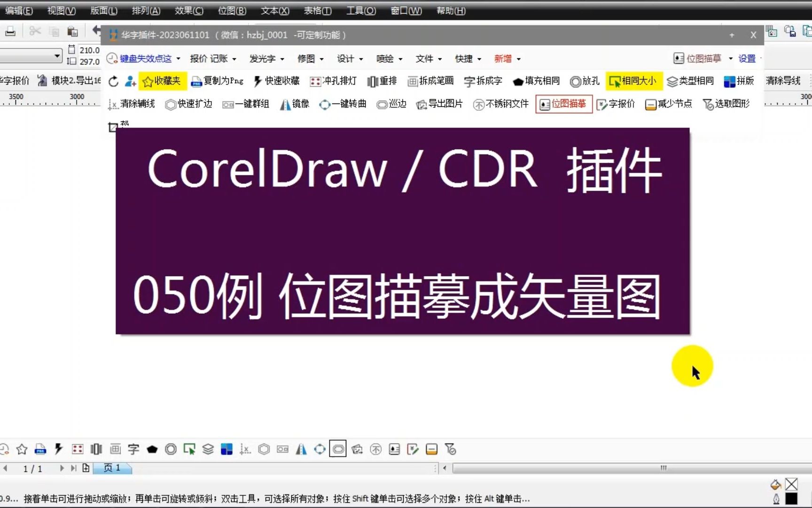
Task: Click the 填充相同 fill-same icon
Action: pos(536,81)
